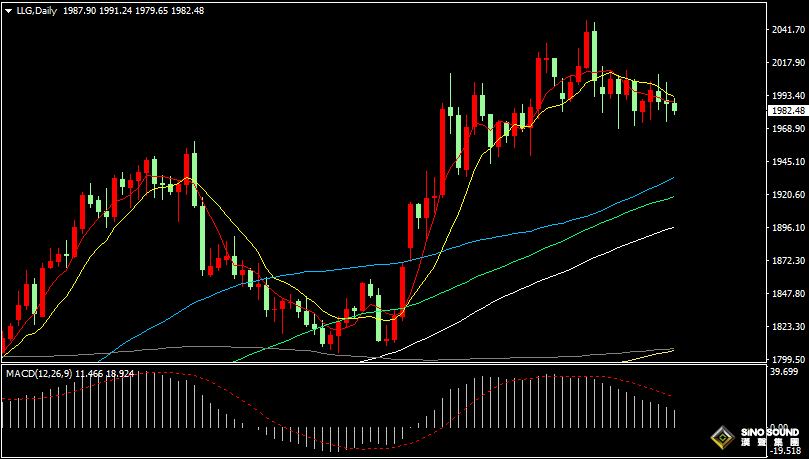
Task: Click the highest candle near 2041.70
Action: pos(594,50)
